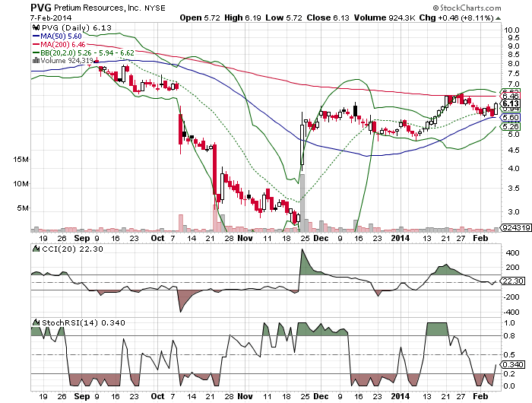The image size is (532, 403).
Task: Click the Chg +0.46 (+8.11%) value
Action: 456,17
